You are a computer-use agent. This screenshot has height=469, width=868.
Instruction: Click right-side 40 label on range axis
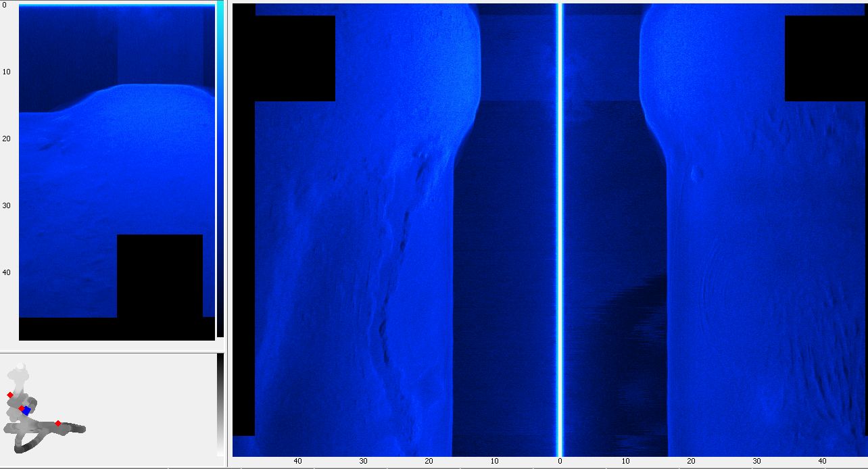(x=822, y=461)
